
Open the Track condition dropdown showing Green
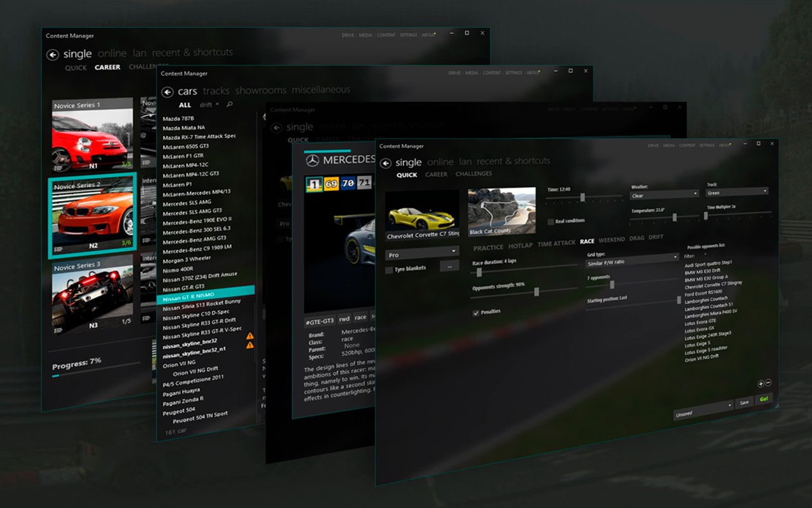click(737, 192)
